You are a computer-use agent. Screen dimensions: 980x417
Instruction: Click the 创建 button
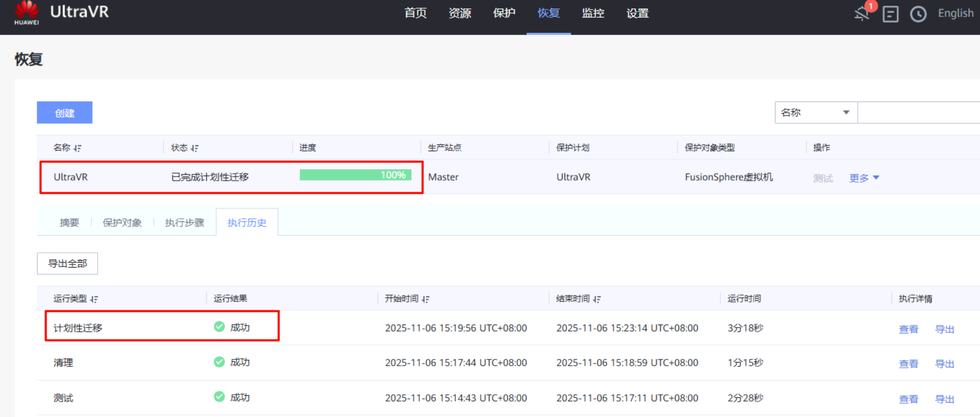[65, 113]
